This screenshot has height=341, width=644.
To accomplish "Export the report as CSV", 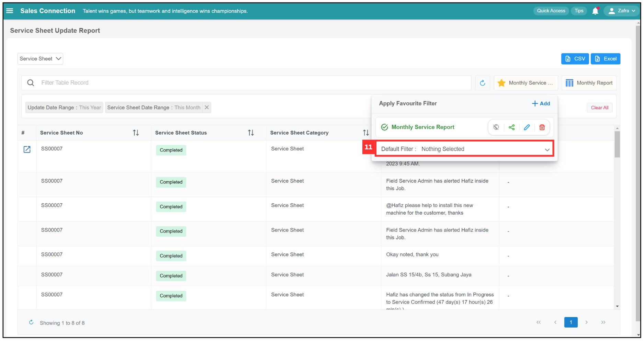I will click(x=575, y=59).
